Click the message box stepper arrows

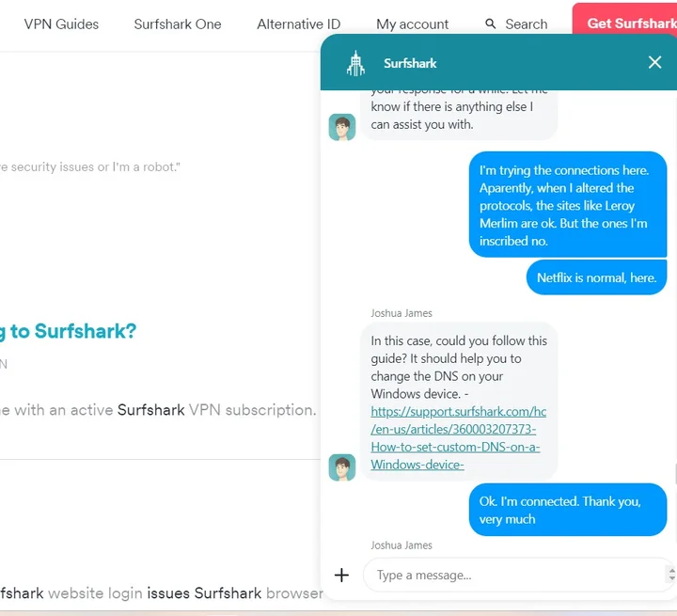click(x=670, y=575)
